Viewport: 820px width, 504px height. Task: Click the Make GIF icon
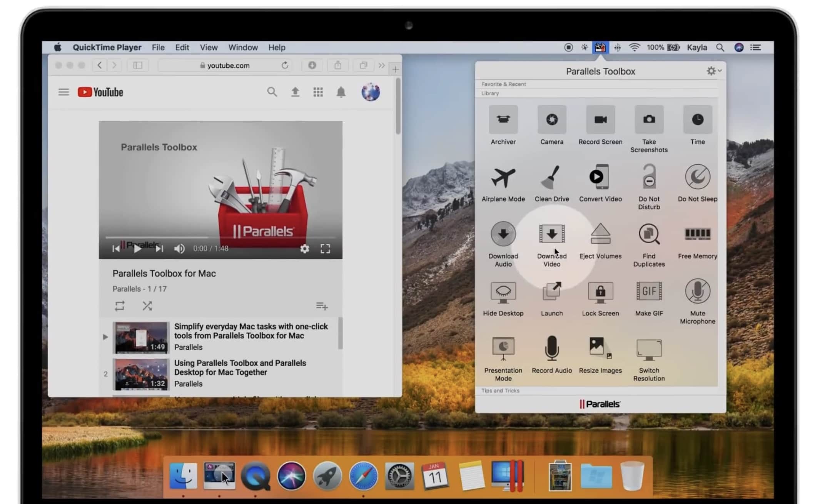click(x=649, y=291)
